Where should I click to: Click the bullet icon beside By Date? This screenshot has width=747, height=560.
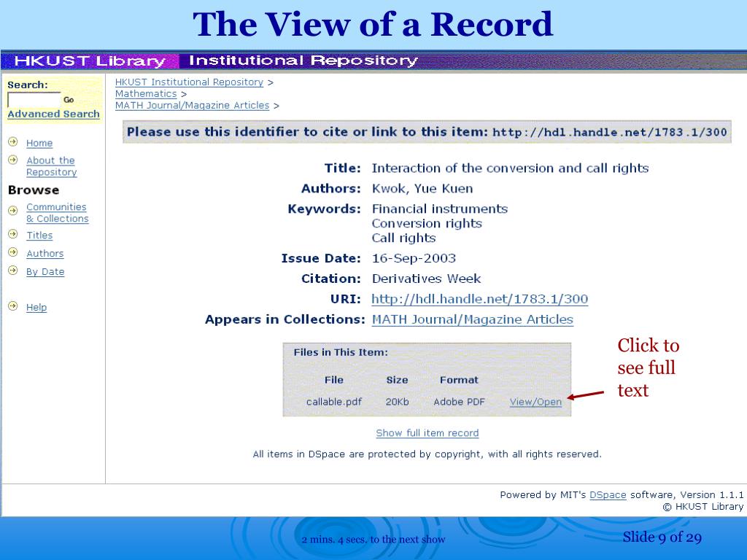tap(13, 271)
